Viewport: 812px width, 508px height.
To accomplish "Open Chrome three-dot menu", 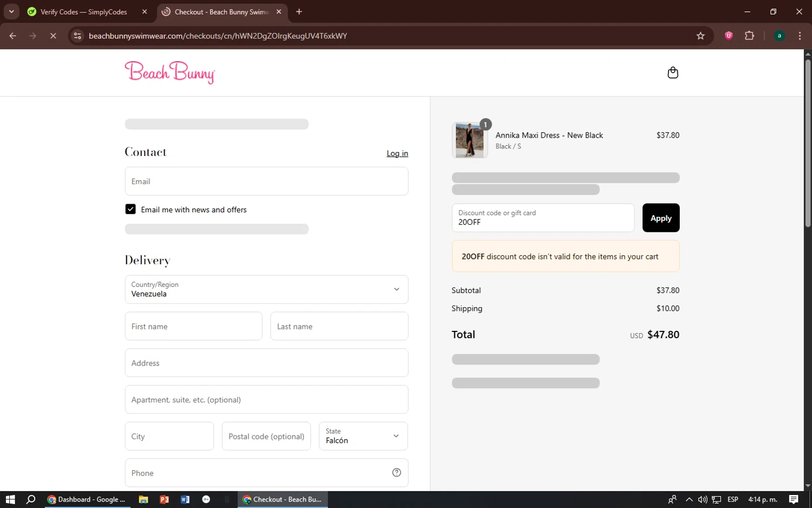I will (800, 36).
